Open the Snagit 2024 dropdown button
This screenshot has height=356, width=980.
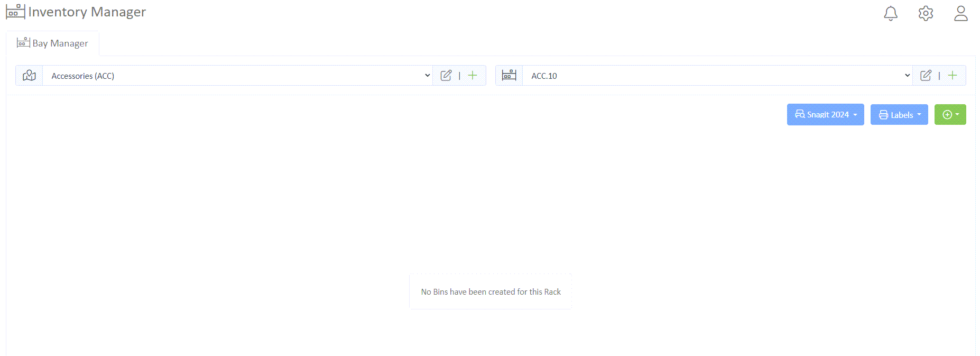pos(826,114)
